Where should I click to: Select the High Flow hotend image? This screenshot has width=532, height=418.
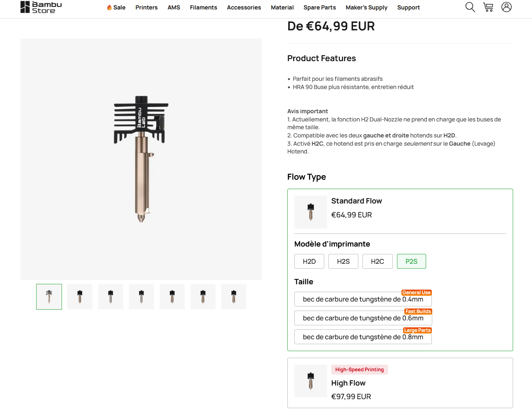[x=311, y=381]
